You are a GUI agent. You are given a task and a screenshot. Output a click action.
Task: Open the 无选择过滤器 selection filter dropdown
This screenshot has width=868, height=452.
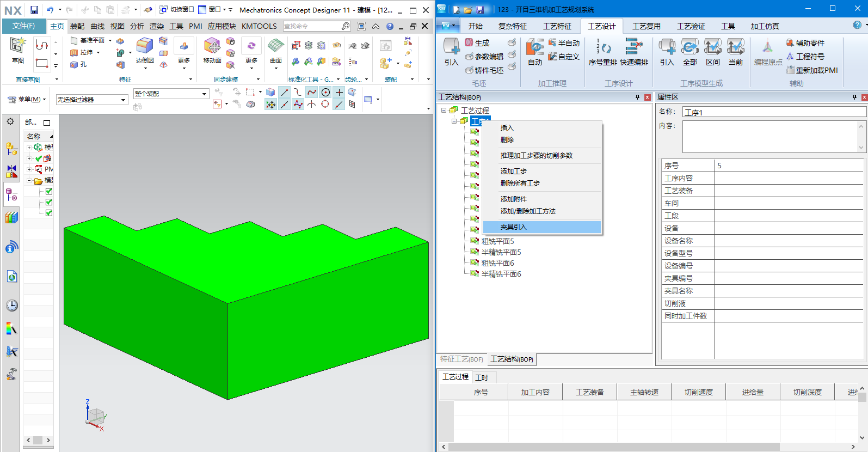pyautogui.click(x=91, y=100)
